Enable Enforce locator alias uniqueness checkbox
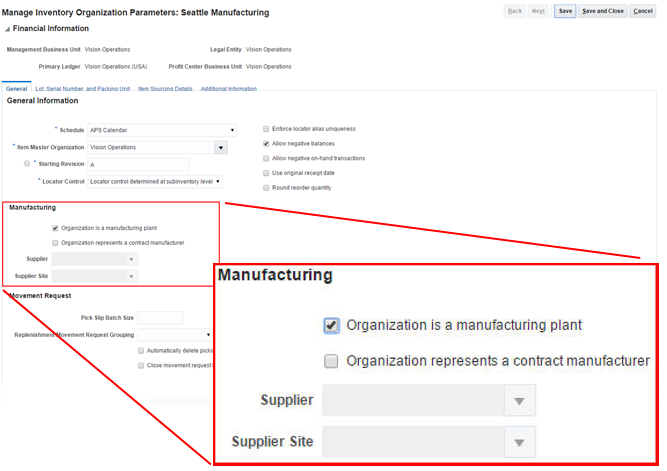 pyautogui.click(x=265, y=129)
